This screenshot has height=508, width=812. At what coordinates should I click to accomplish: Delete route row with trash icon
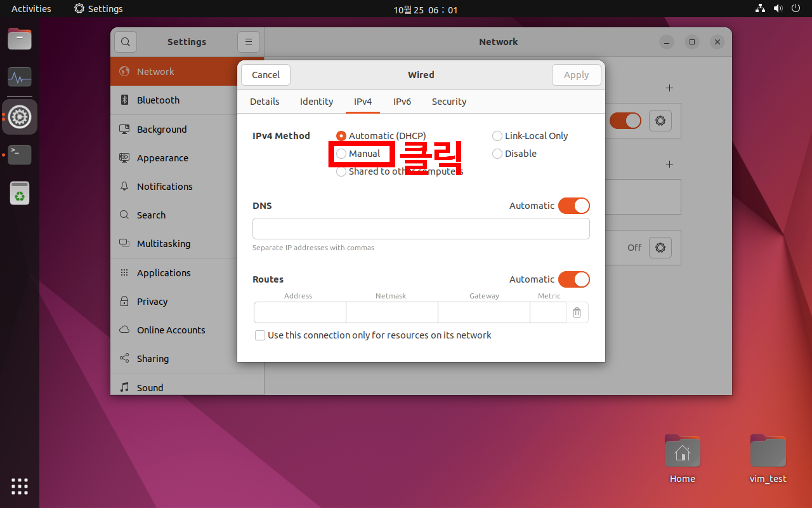coord(577,312)
